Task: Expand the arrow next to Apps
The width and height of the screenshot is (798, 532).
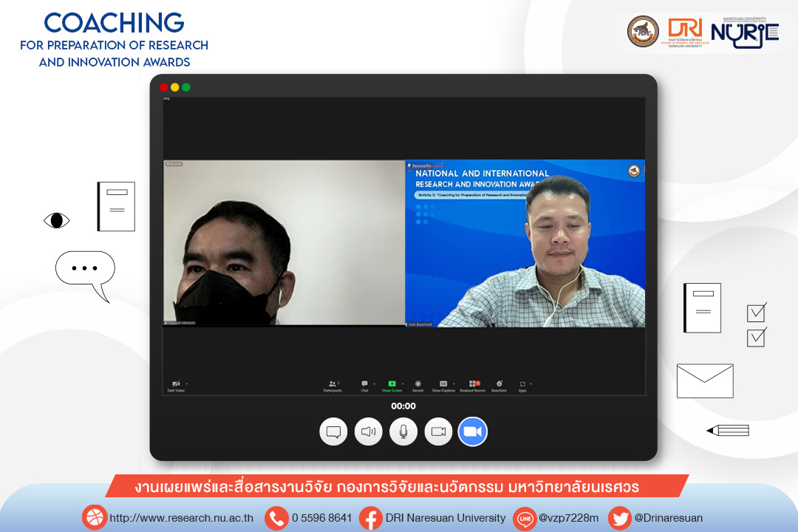Action: tap(531, 384)
